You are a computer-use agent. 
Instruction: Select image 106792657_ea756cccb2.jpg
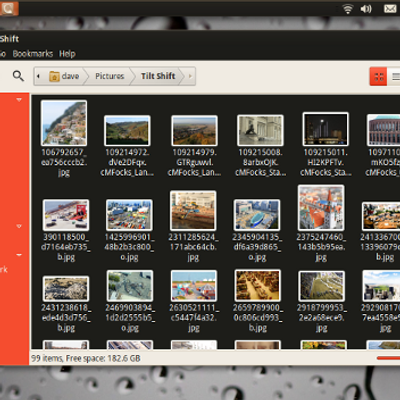(64, 123)
